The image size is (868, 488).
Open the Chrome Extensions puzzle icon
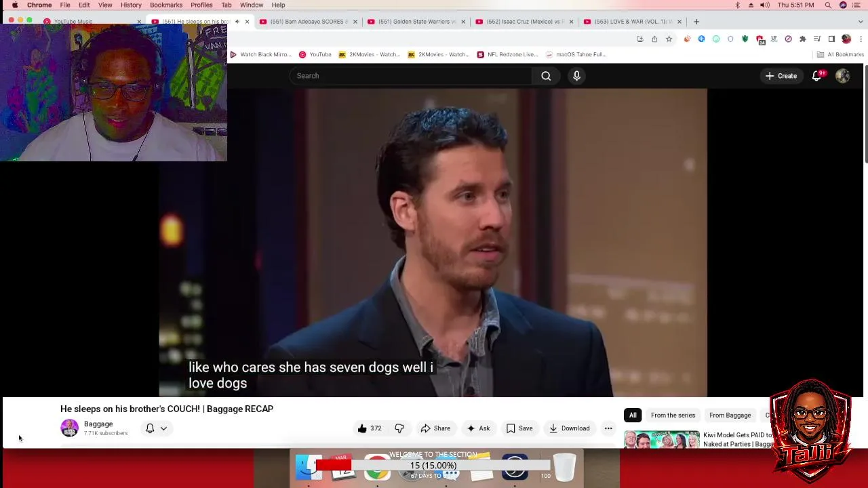pyautogui.click(x=803, y=39)
